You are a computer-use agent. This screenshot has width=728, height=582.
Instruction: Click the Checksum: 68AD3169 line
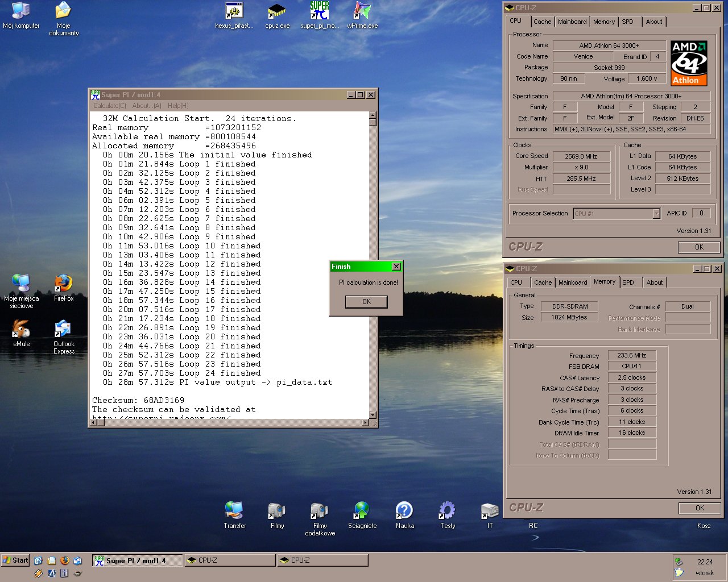click(138, 400)
